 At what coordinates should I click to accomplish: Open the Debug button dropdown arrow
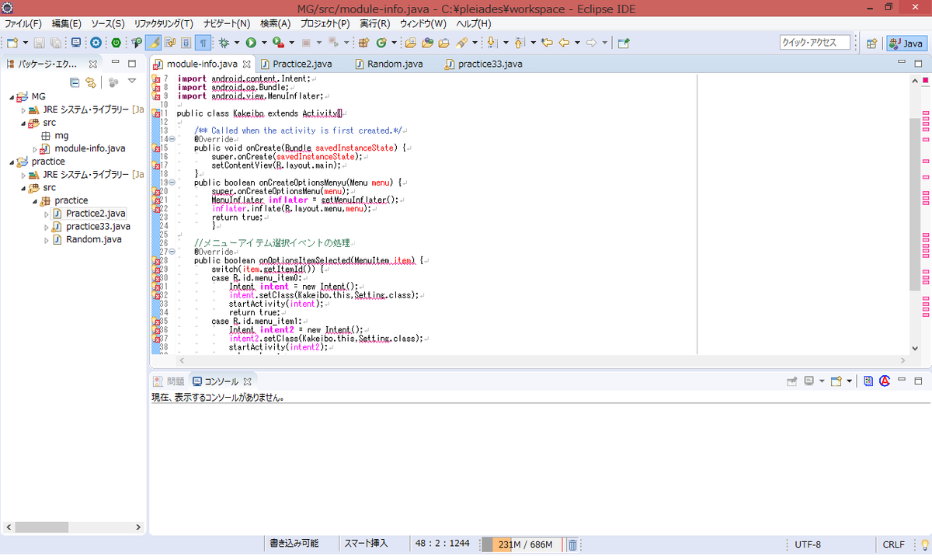tap(237, 43)
